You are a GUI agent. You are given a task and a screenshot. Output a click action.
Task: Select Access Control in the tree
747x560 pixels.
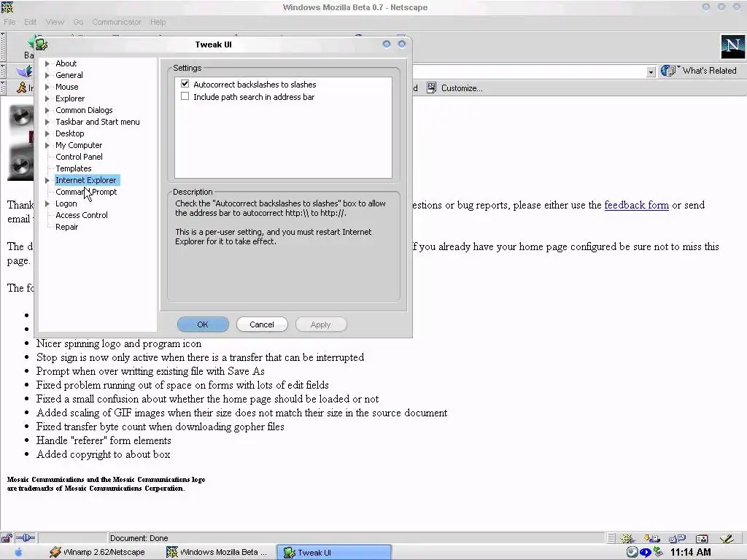(x=82, y=215)
